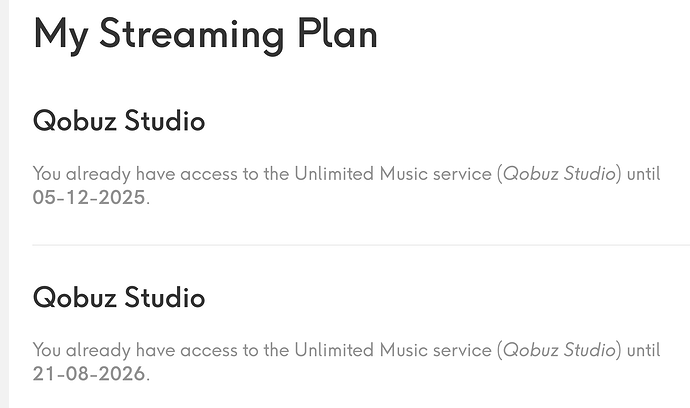Click the word "until" before the 2025 date
This screenshot has width=690, height=408.
[646, 173]
